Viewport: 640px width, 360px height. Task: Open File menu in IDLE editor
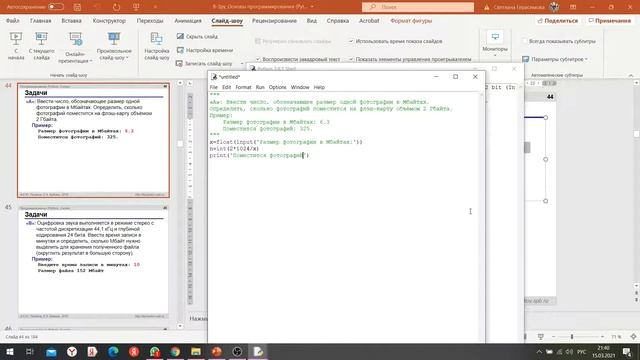[213, 87]
